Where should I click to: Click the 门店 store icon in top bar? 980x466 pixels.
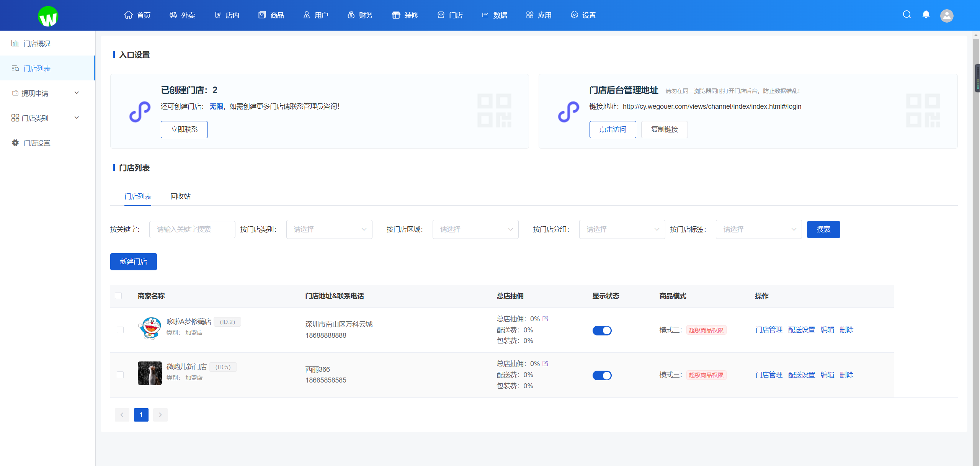[x=441, y=15]
